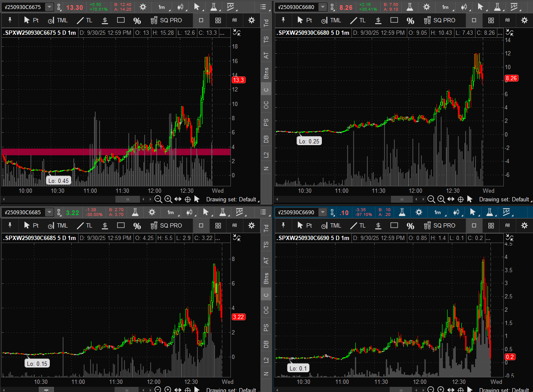Toggle the All button in the 6685 drawing toolbar

(x=234, y=225)
